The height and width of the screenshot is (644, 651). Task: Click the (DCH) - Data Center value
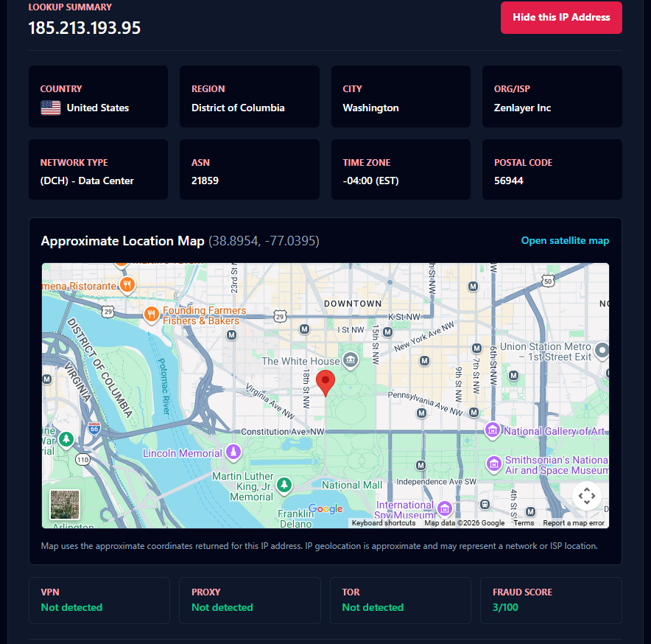point(87,181)
